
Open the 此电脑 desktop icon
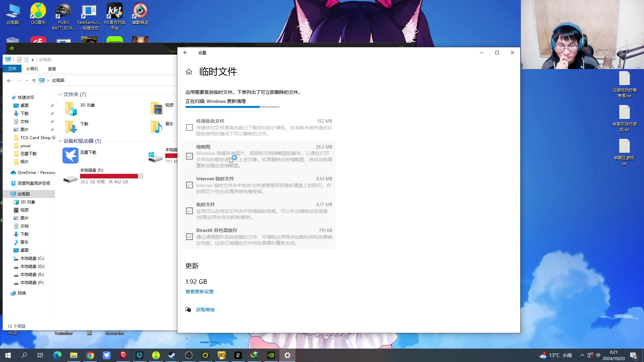[13, 14]
